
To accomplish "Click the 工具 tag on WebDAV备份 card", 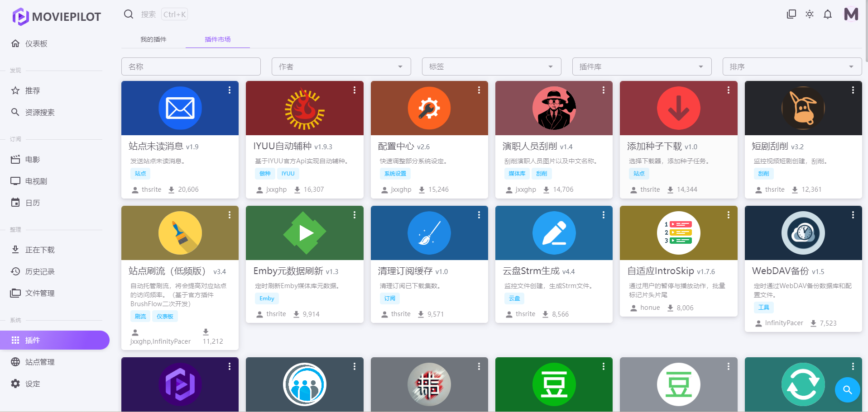I will point(764,307).
